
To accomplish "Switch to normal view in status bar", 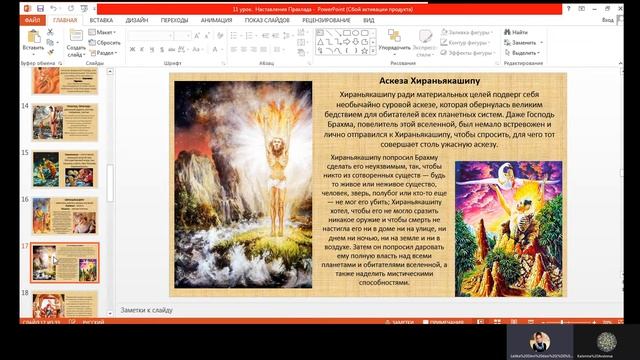I will click(480, 322).
